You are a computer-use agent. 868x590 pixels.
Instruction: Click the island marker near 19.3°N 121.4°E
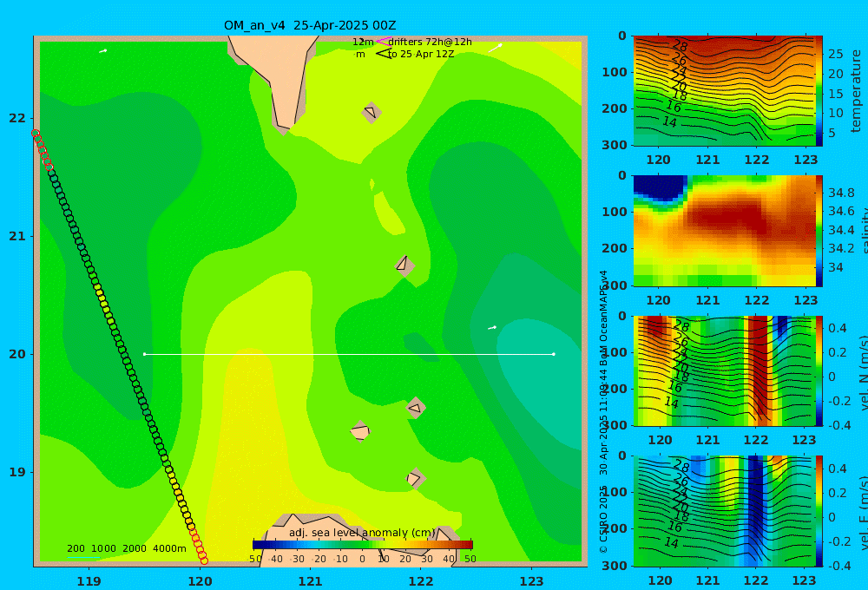pyautogui.click(x=360, y=431)
